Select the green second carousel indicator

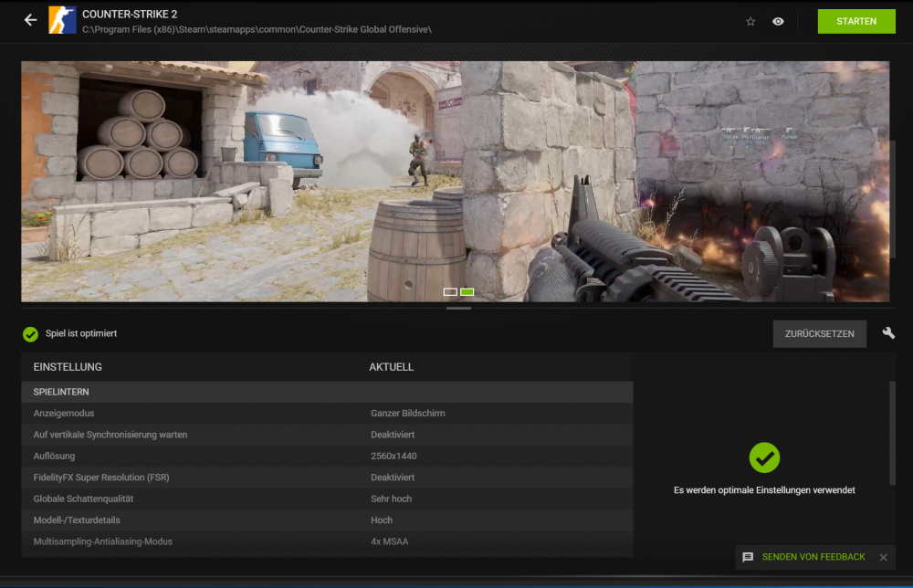467,292
